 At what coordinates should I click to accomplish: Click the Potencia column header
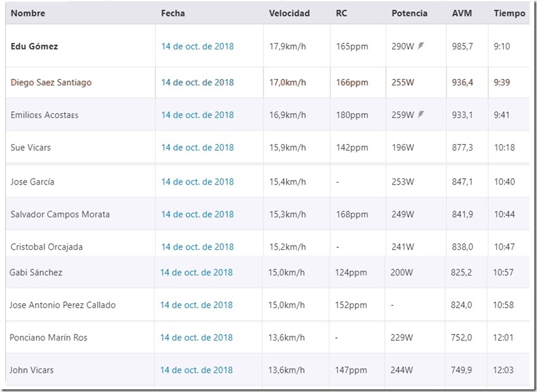pos(410,13)
